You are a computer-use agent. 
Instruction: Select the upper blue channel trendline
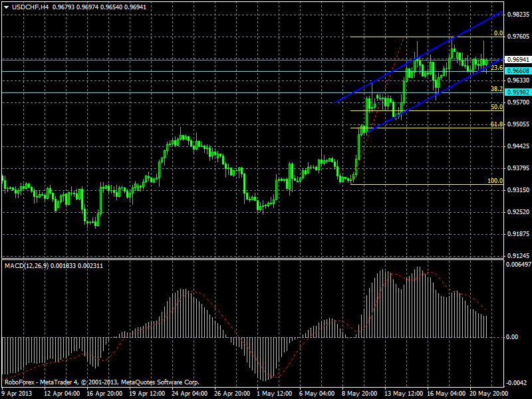coord(419,57)
